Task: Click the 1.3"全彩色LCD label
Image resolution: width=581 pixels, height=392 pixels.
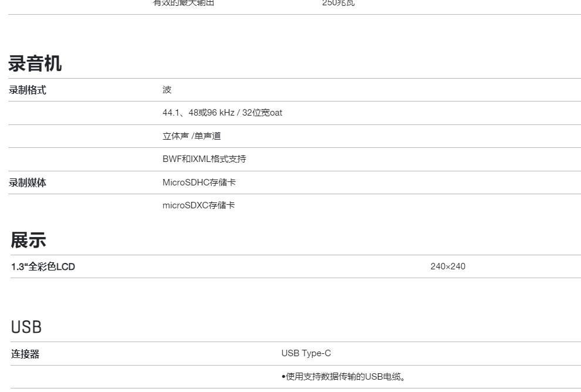Action: (43, 267)
